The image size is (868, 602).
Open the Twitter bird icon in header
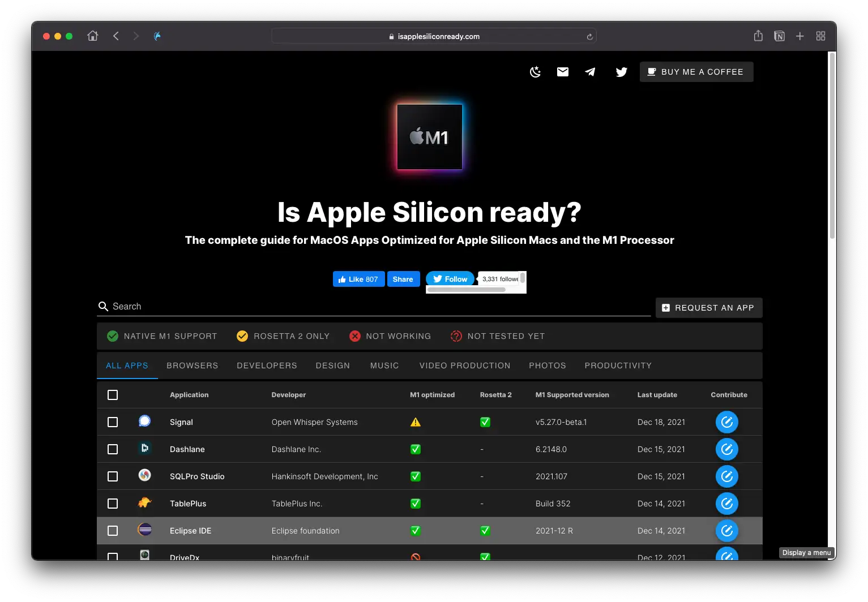point(621,72)
